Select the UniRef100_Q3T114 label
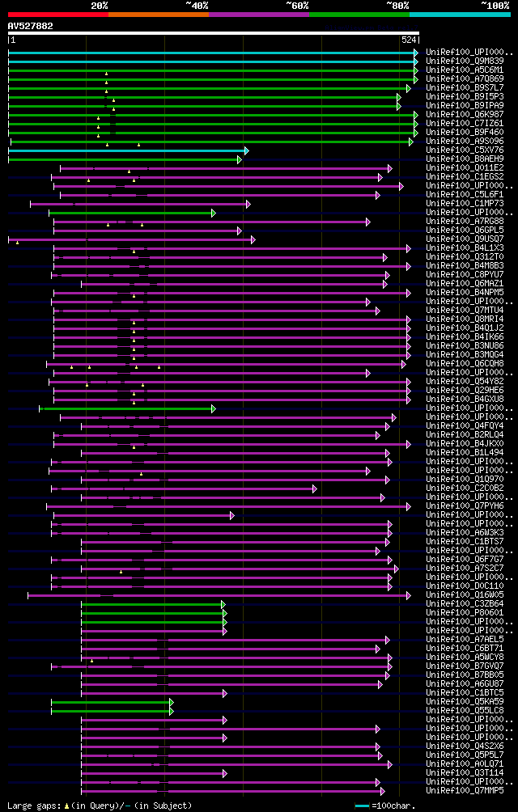The image size is (518, 812). coord(464,772)
